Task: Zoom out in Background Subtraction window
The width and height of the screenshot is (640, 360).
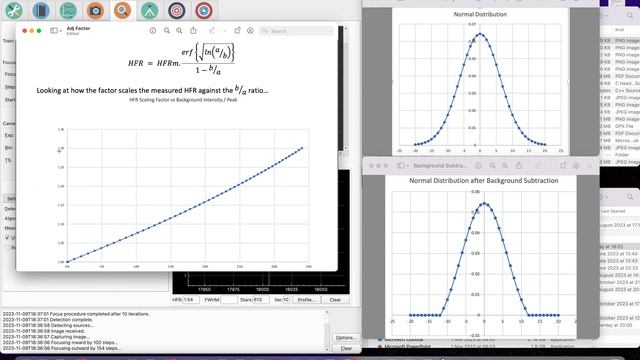Action: click(x=493, y=166)
